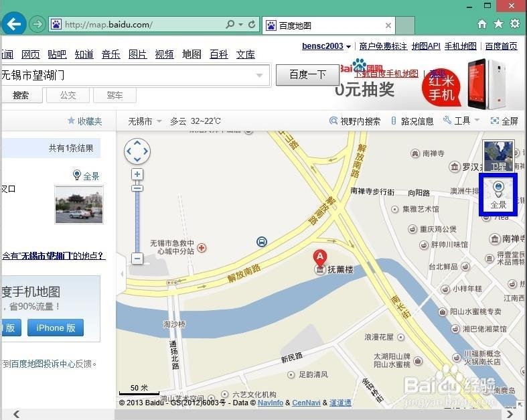The height and width of the screenshot is (420, 527).
Task: Click the iPhone 版 download button
Action: pyautogui.click(x=56, y=328)
